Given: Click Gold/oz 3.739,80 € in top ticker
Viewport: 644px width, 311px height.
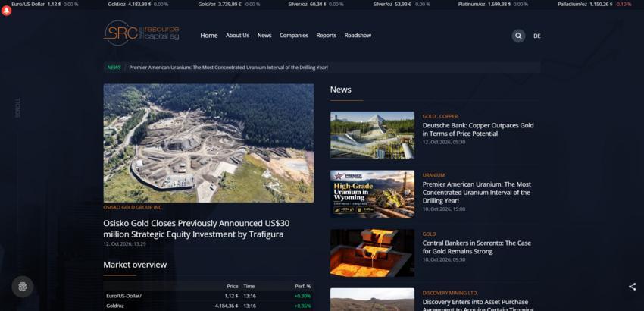Looking at the screenshot, I should (x=229, y=4).
